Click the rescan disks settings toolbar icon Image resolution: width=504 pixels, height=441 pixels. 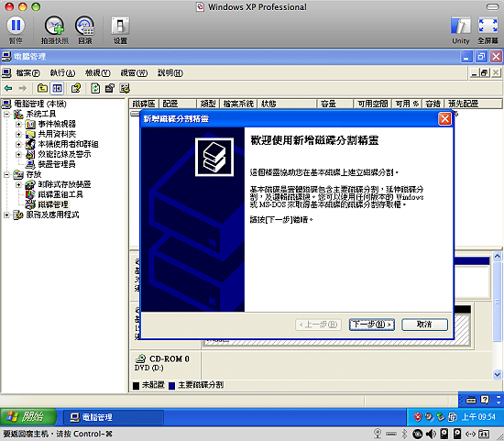(x=110, y=88)
